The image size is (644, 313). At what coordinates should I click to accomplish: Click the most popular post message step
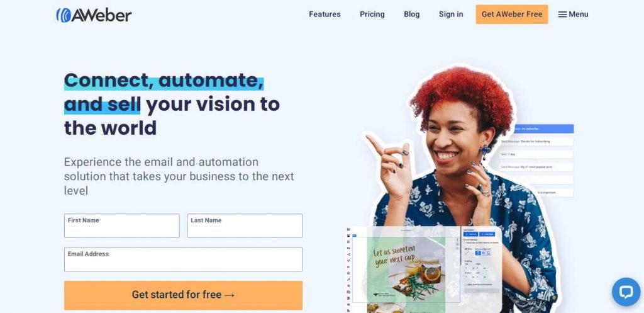pyautogui.click(x=536, y=167)
